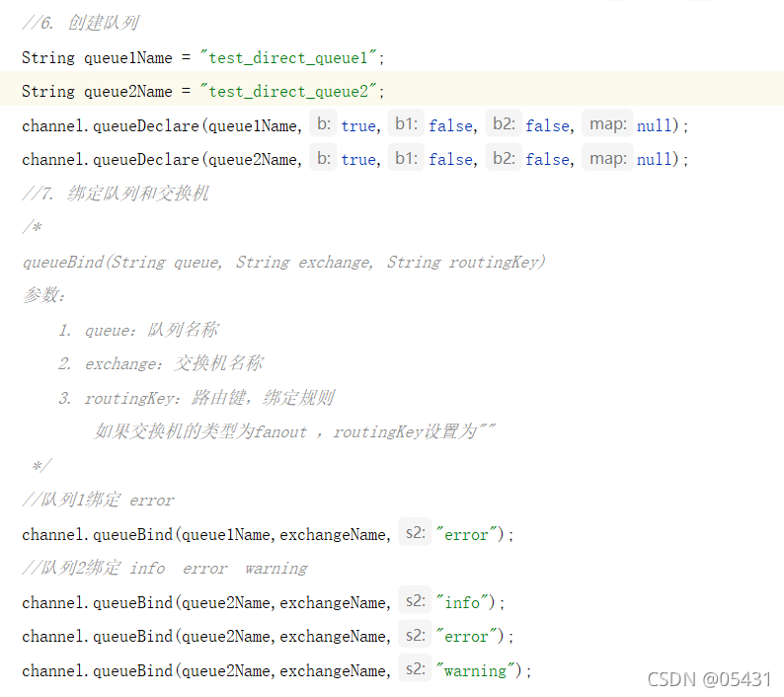Click the "error" string in queue1Name queueBind

tap(466, 534)
